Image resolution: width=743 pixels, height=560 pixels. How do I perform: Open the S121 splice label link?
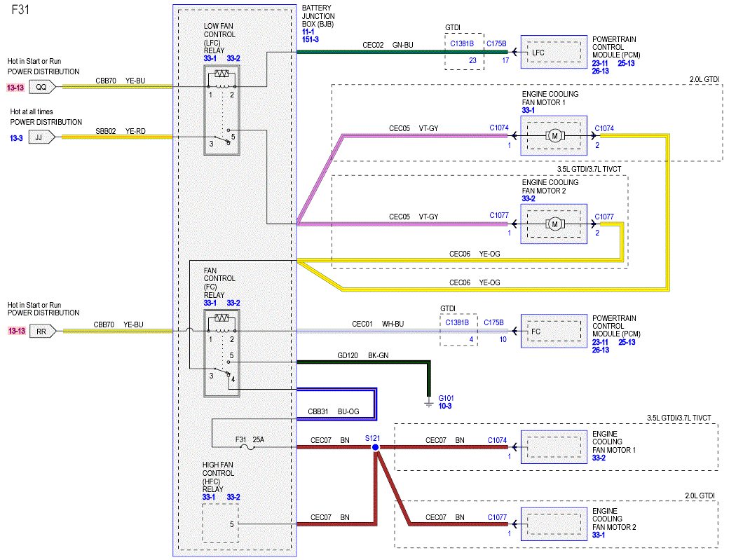coord(372,438)
